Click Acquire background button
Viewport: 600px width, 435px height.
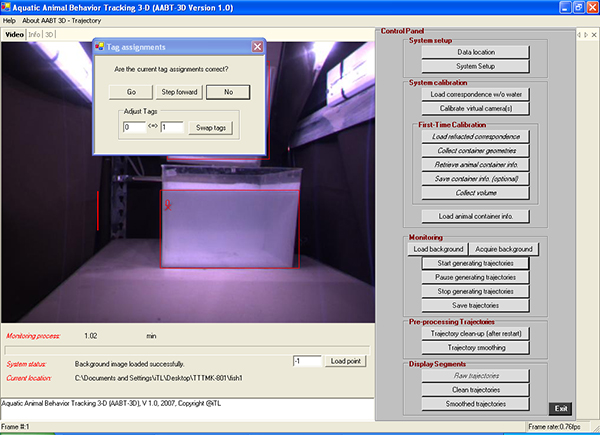(508, 248)
